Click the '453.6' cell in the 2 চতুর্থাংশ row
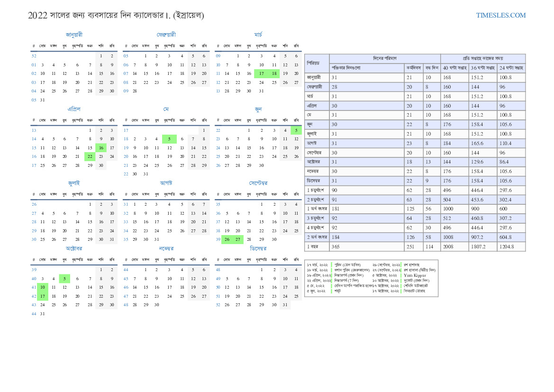 (x=482, y=200)
